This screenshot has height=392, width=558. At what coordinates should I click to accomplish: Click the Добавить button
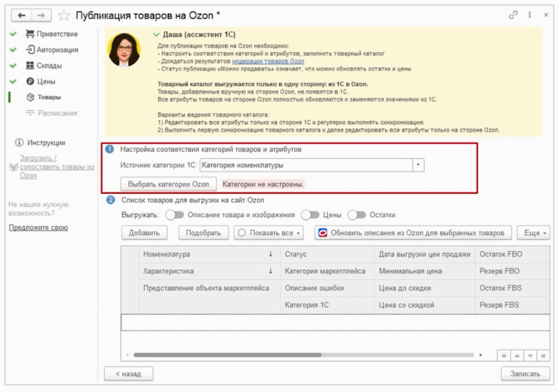coord(144,233)
